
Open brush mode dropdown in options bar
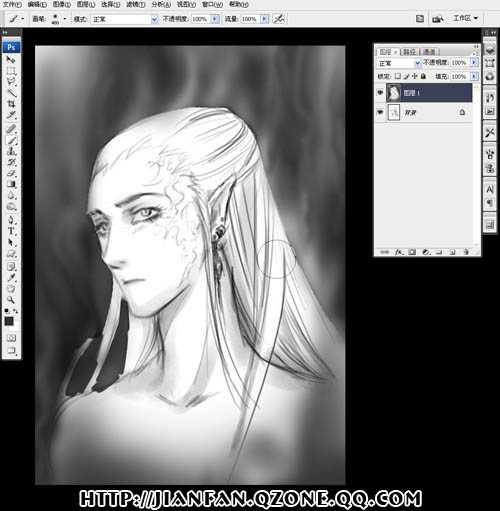[123, 19]
